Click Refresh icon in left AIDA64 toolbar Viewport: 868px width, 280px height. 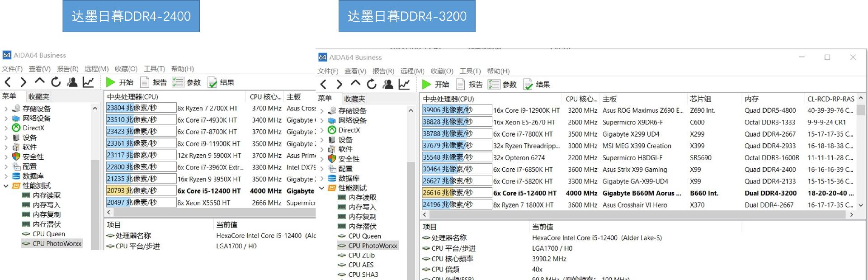56,82
